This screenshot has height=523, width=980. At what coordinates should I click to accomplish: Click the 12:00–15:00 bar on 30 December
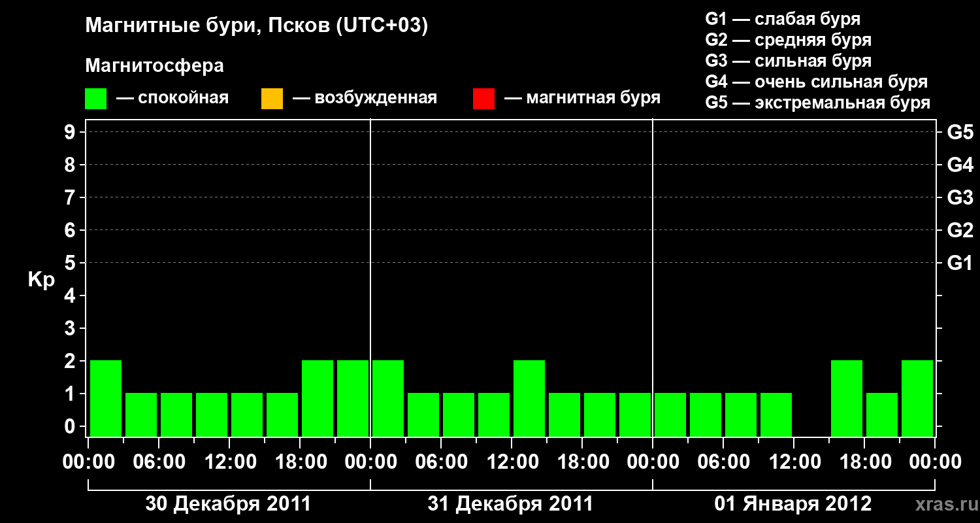point(247,414)
